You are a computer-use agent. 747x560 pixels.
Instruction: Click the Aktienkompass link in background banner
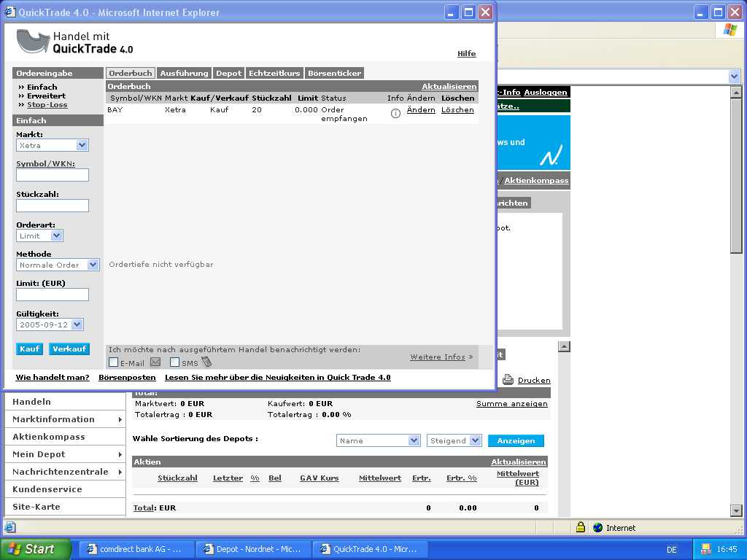[x=536, y=180]
